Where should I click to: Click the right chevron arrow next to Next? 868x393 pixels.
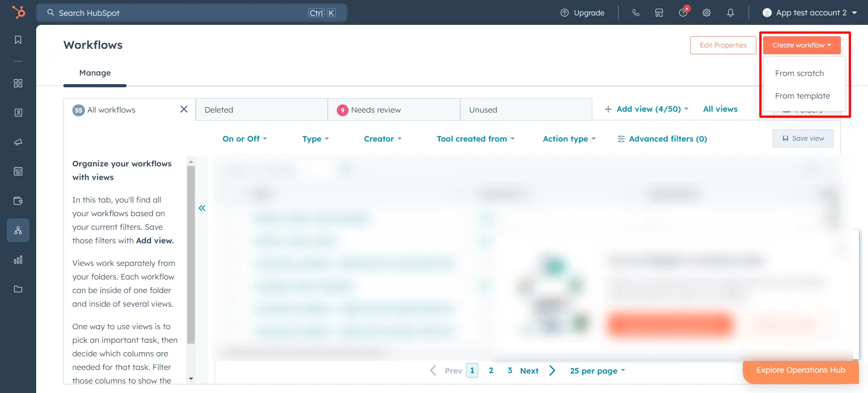pos(552,370)
